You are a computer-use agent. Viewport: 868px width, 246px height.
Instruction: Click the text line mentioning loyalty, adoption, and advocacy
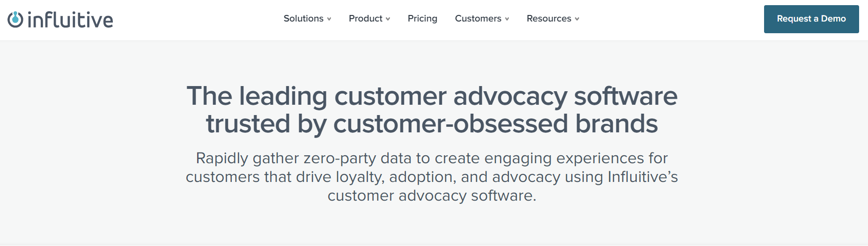click(x=432, y=177)
